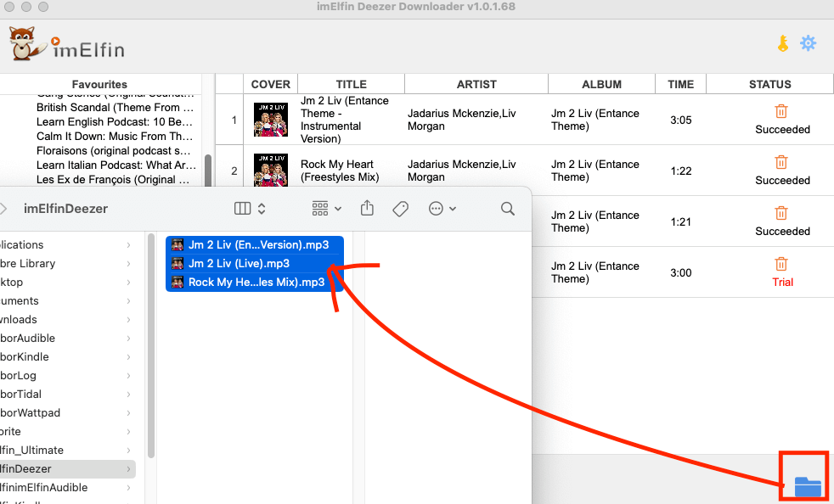Delete track 1 using its trash icon

pyautogui.click(x=781, y=111)
